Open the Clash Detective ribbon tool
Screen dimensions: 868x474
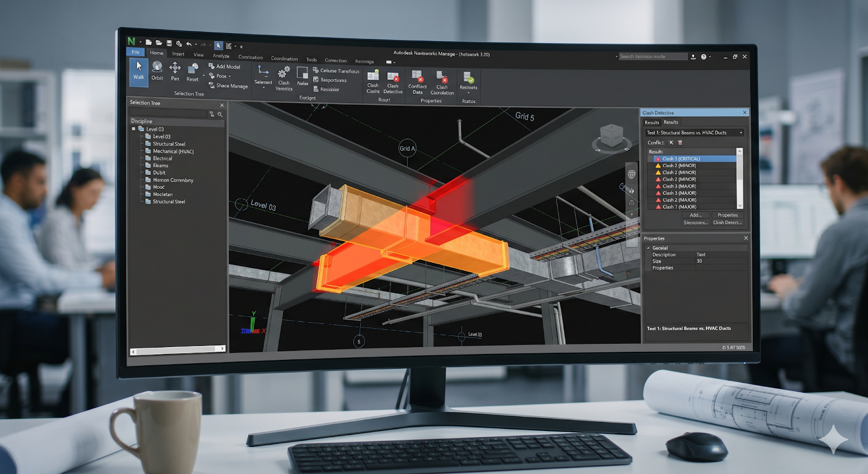click(x=393, y=83)
